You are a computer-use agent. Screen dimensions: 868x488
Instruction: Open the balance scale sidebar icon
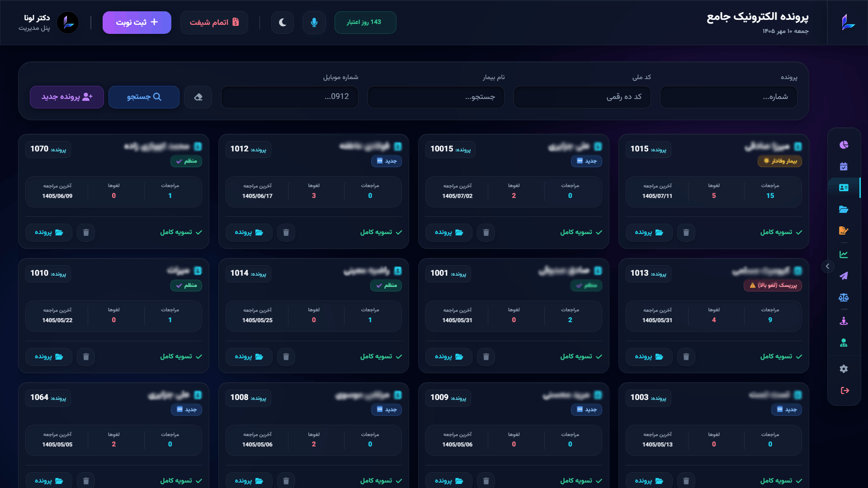click(844, 297)
